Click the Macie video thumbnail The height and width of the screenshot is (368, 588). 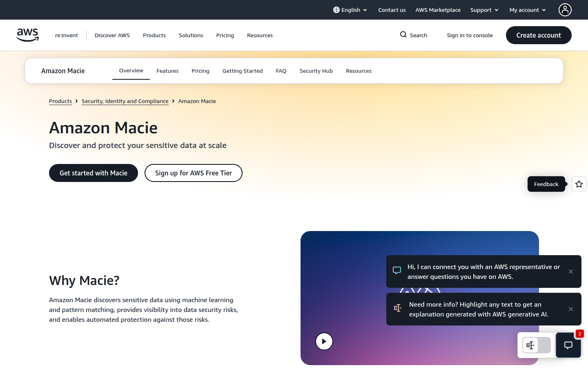pos(420,298)
